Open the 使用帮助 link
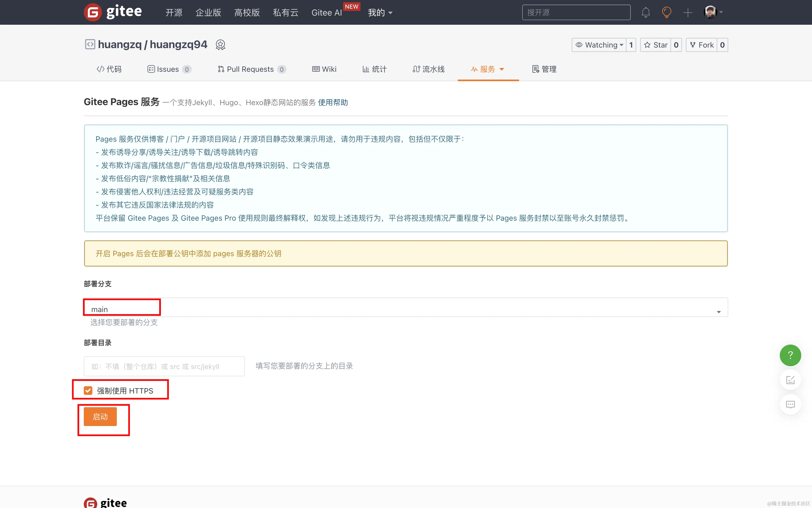812x508 pixels. pos(333,102)
